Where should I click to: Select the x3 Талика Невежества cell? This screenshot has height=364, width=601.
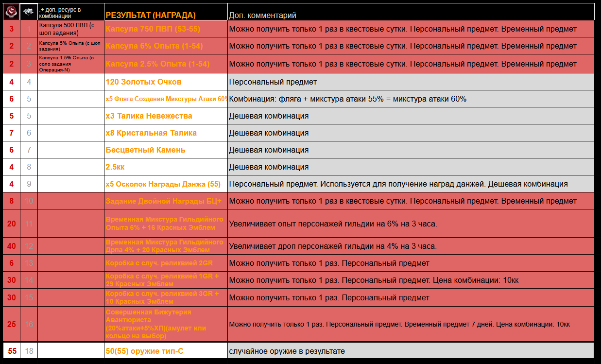pyautogui.click(x=149, y=116)
